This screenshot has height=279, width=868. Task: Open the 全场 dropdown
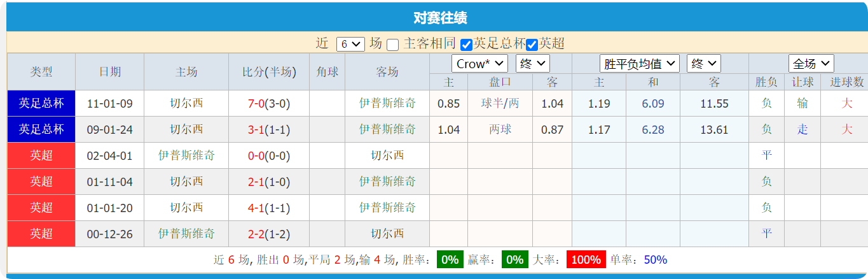point(811,64)
